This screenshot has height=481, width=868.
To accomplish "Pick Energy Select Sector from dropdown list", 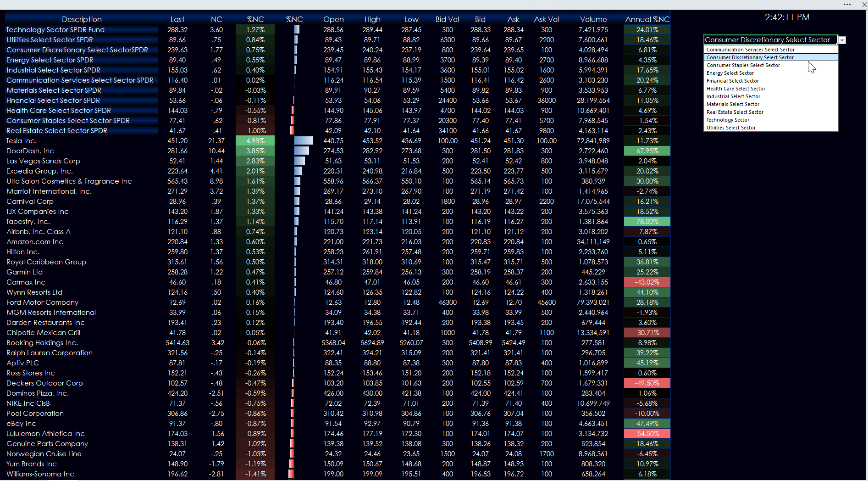I will tap(730, 73).
